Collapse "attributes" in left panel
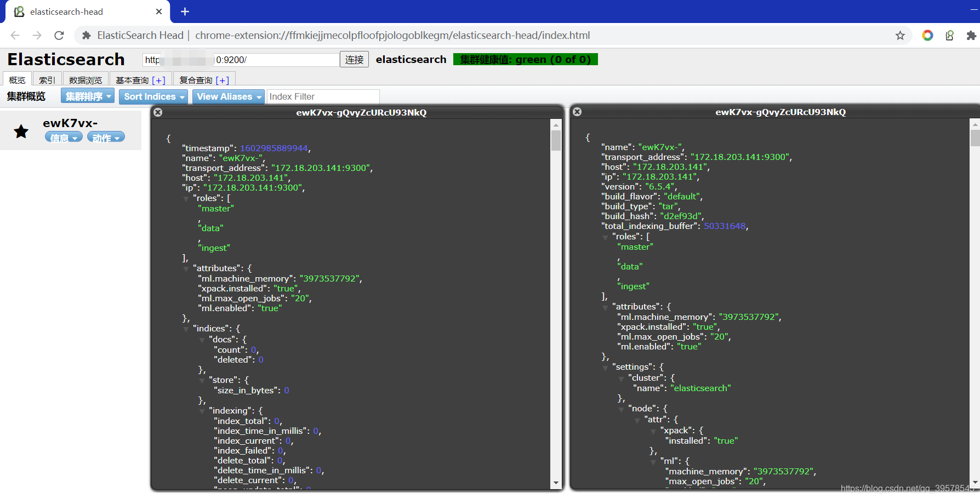Viewport: 980px width, 499px height. click(186, 269)
